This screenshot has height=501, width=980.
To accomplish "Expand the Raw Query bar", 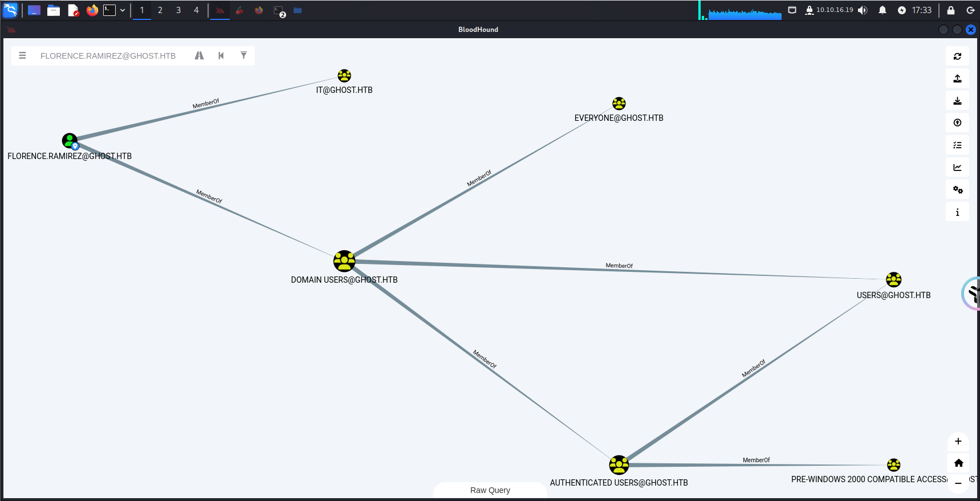I will (x=490, y=490).
